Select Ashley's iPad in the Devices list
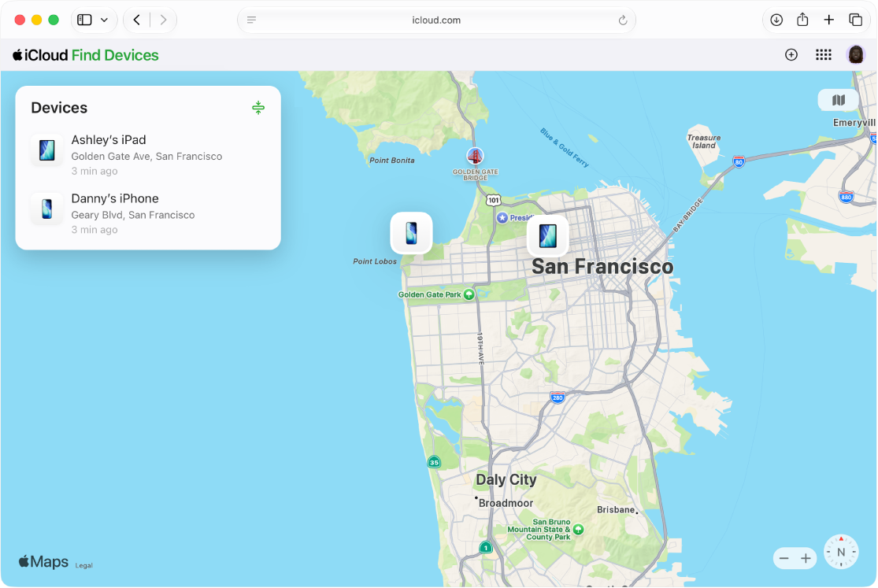878x588 pixels. 148,154
